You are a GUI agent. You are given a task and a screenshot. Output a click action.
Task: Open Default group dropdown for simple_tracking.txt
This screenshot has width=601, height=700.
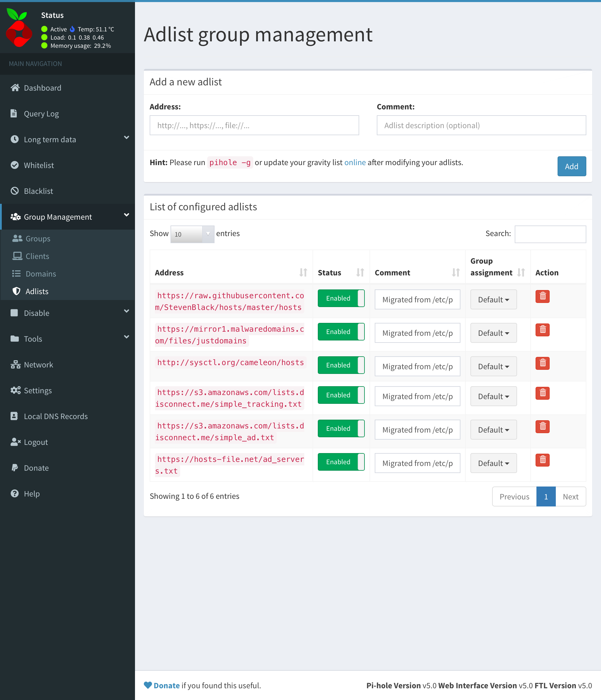[493, 396]
